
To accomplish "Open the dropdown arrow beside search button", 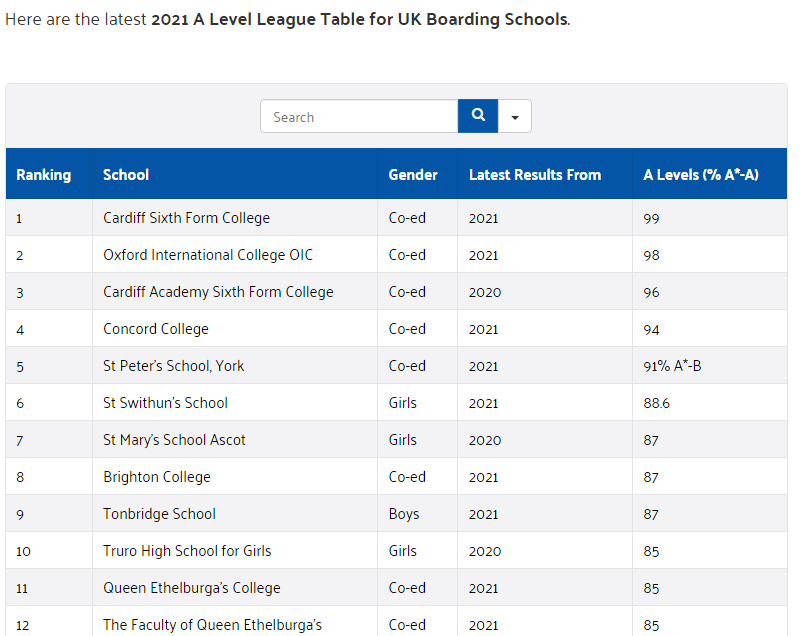I will click(515, 117).
